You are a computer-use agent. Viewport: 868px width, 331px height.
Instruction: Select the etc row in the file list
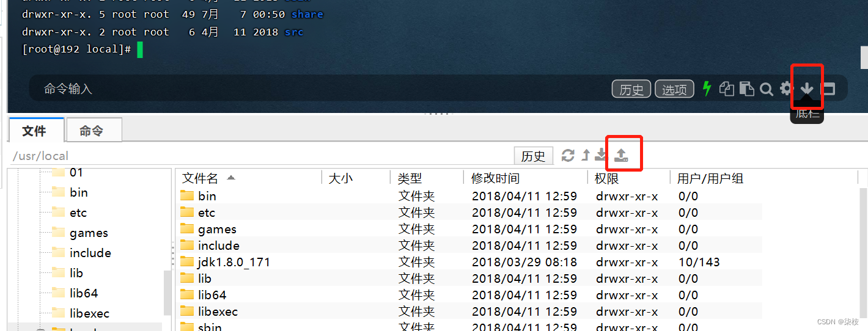[469, 213]
